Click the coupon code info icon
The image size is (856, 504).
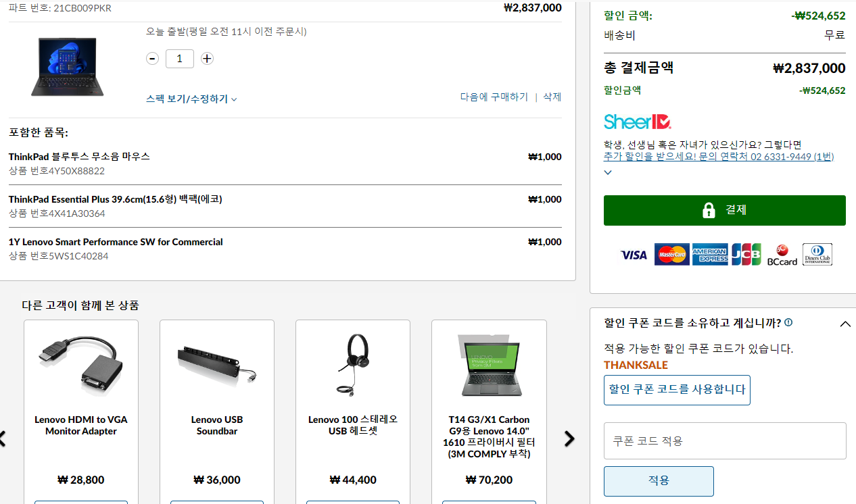click(788, 323)
